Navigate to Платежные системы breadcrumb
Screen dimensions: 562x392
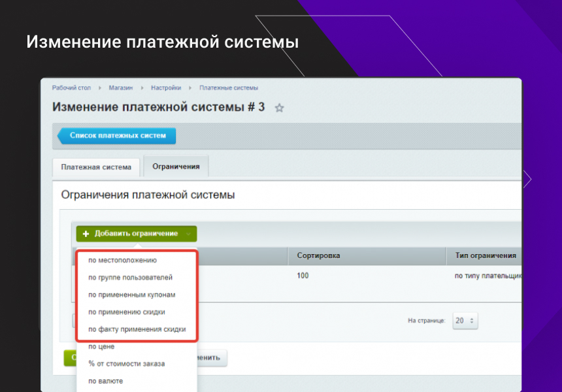point(229,88)
